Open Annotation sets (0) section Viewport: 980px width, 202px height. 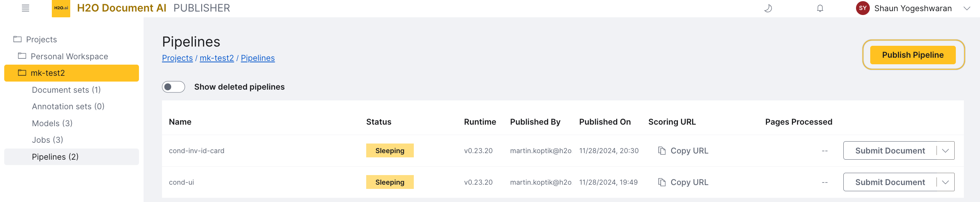coord(68,106)
